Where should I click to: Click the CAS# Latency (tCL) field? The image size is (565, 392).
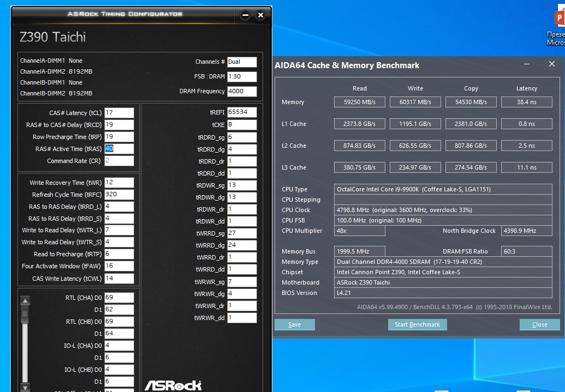point(119,113)
